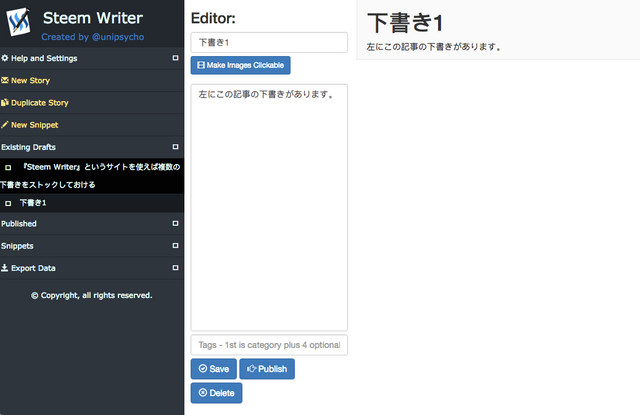
Task: Click the Copyright, all rights reserved text
Action: pos(92,295)
